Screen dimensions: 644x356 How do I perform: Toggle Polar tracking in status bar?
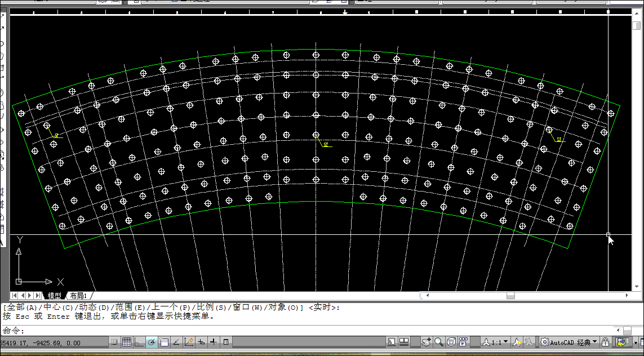click(152, 342)
